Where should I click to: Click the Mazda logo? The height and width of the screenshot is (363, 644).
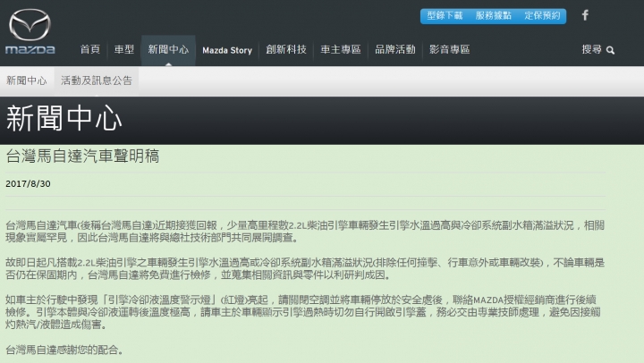(30, 32)
